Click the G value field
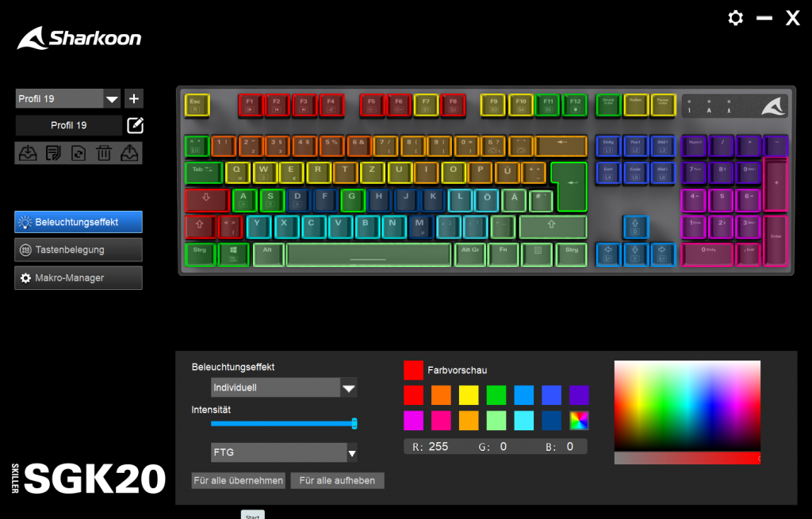 click(503, 447)
